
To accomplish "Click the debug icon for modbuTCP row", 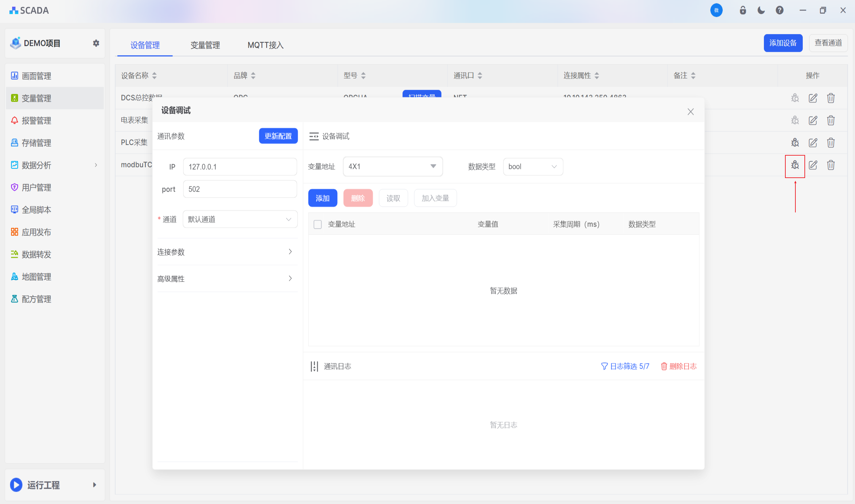I will coord(794,165).
